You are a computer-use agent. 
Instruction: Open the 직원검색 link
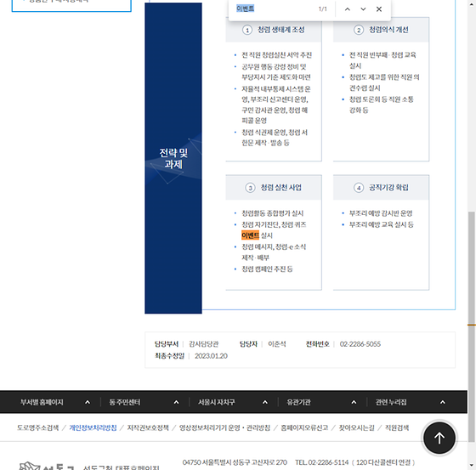pyautogui.click(x=397, y=428)
